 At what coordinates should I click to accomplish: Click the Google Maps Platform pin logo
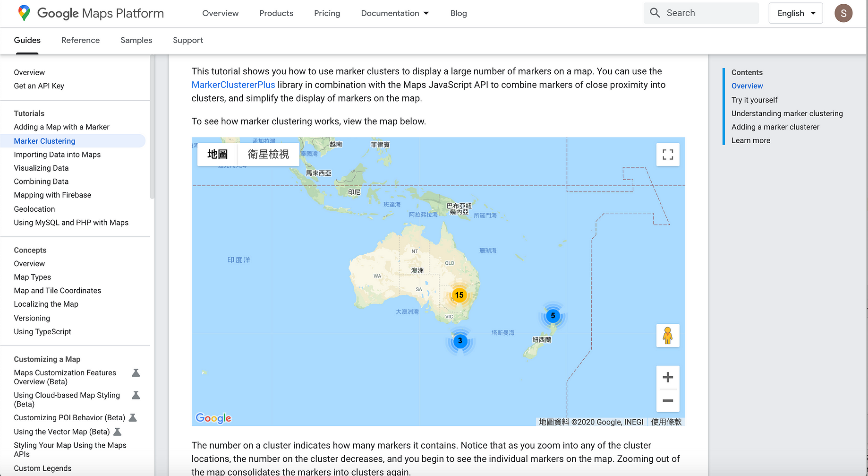[x=24, y=13]
